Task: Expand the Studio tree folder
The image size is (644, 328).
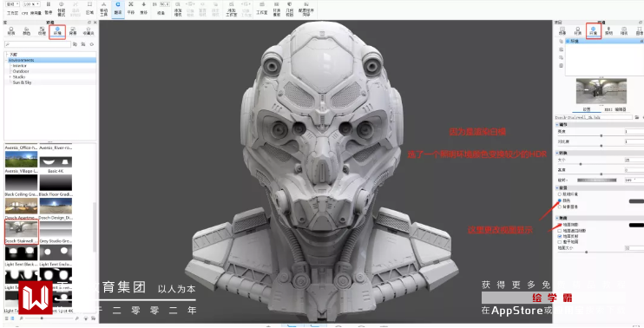Action: click(10, 76)
